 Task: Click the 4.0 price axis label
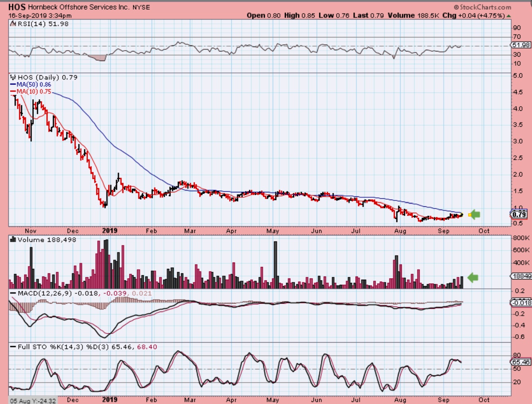point(518,109)
